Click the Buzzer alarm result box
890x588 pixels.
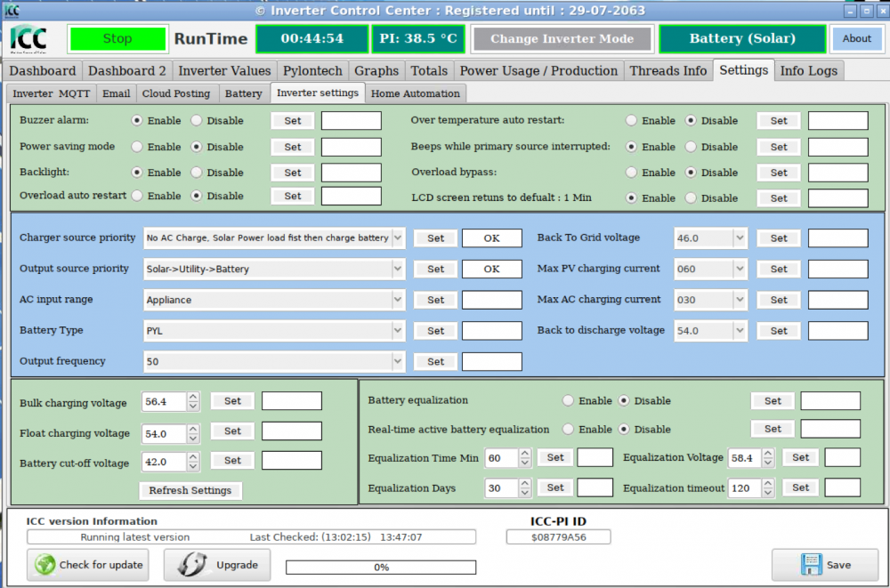pos(352,120)
